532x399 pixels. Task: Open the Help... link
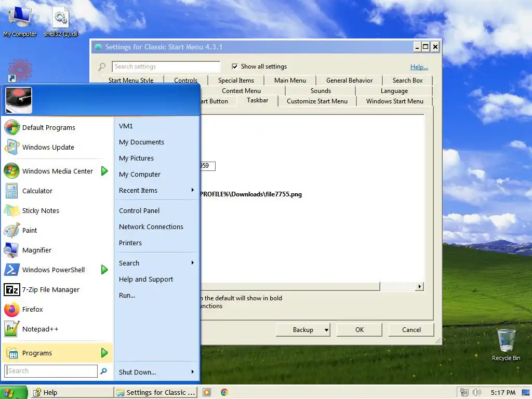tap(419, 67)
